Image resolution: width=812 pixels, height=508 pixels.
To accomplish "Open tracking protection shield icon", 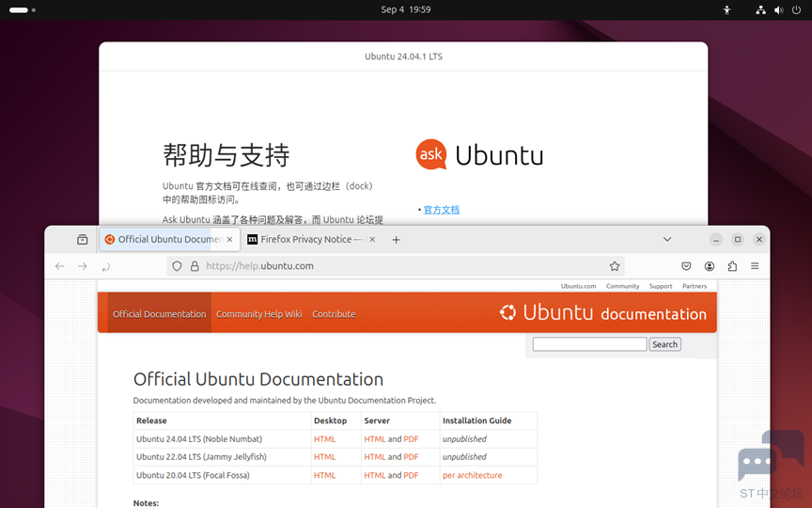I will click(x=177, y=266).
